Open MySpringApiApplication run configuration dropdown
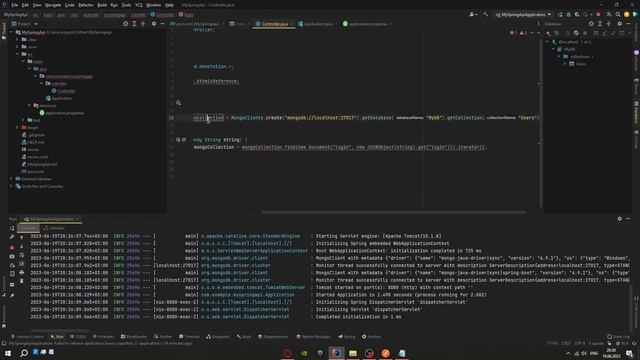This screenshot has height=360, width=640. pos(524,15)
